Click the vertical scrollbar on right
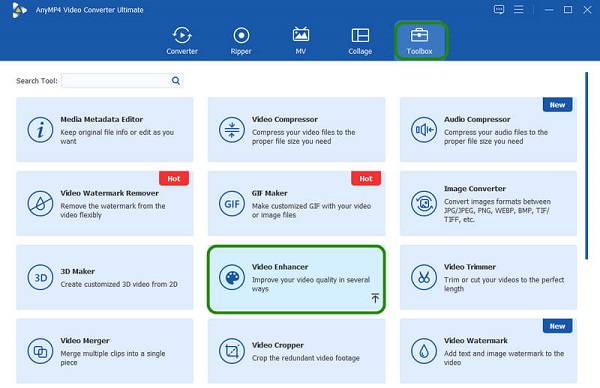600x388 pixels. coord(586,166)
